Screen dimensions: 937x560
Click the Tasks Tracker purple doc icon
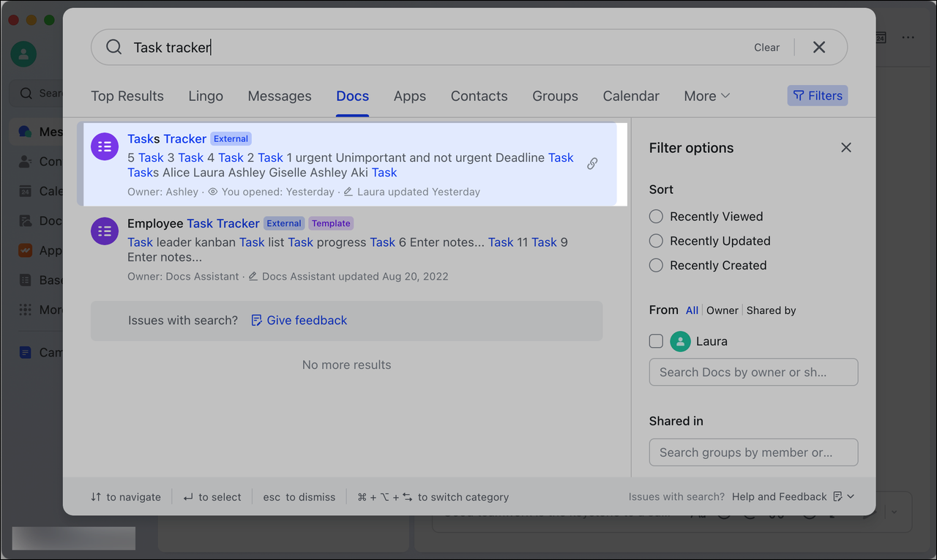(x=105, y=146)
